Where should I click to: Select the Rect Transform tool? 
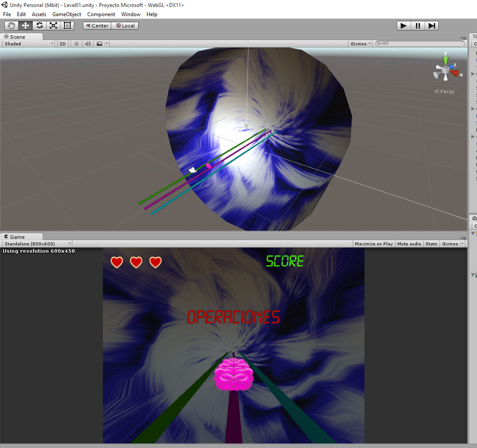pos(67,25)
